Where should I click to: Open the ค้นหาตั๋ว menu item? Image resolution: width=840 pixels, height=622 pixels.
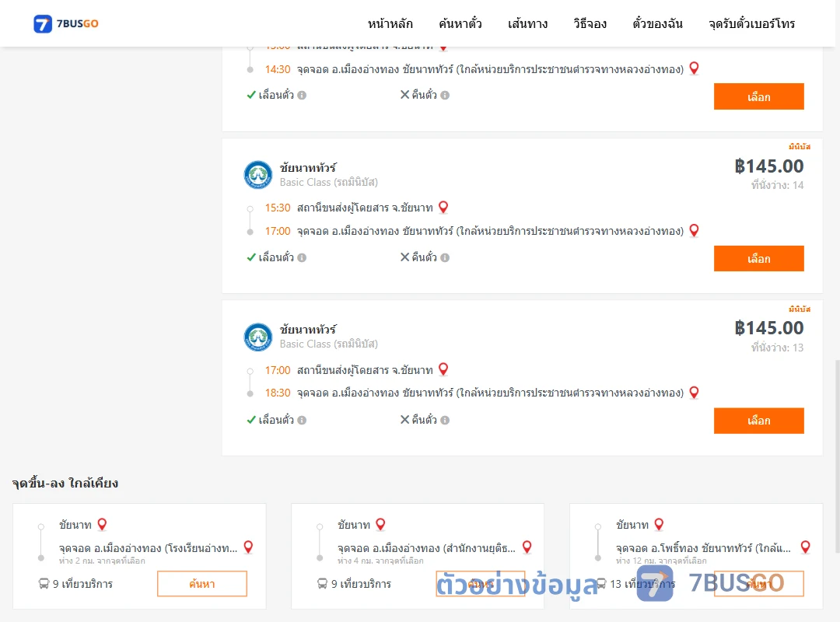pyautogui.click(x=460, y=23)
